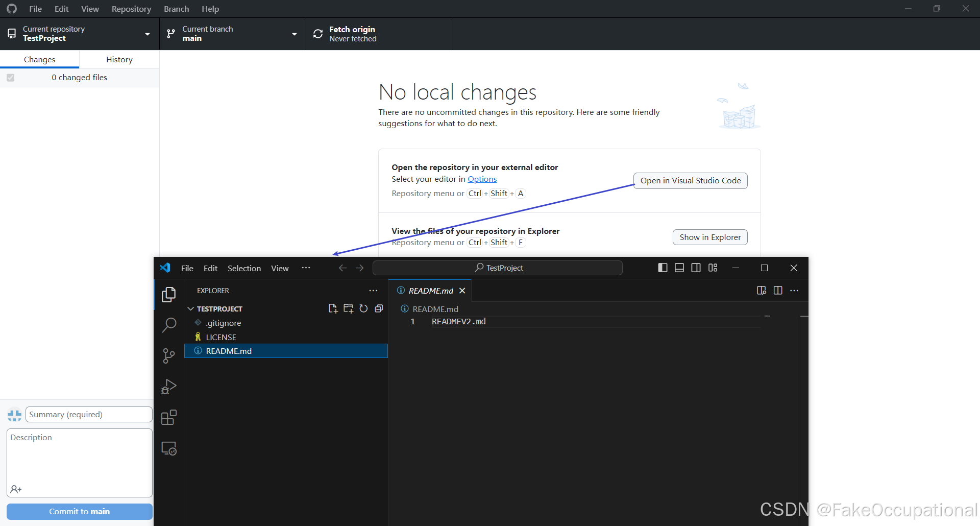This screenshot has width=980, height=526.
Task: Open VS Code Remote Explorer view
Action: 169,448
